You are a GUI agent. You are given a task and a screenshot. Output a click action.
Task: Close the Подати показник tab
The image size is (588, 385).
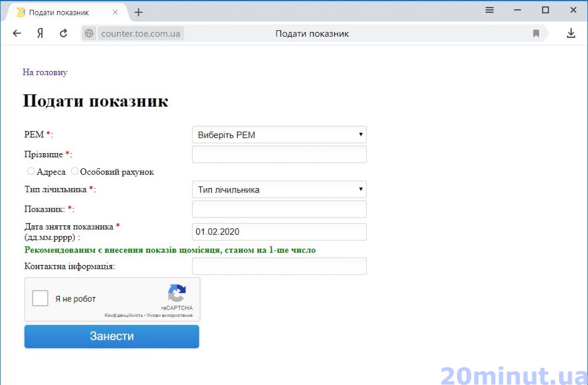[115, 12]
